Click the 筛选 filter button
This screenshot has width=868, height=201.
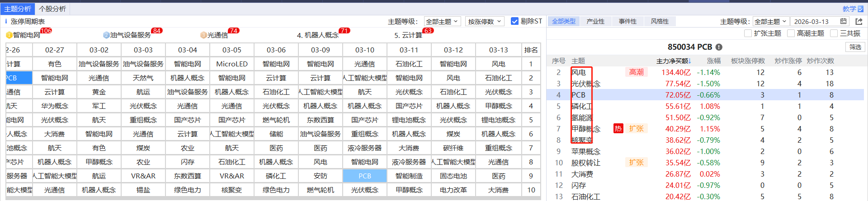(x=855, y=47)
